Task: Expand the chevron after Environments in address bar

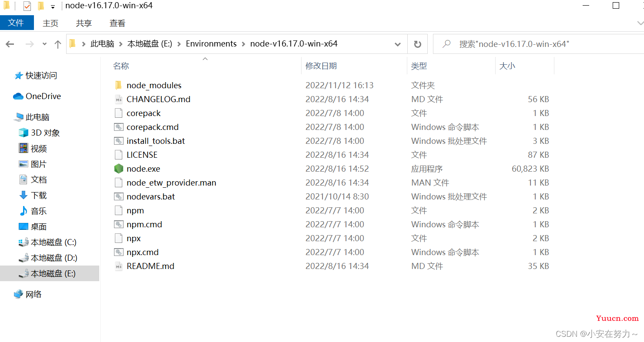Action: 244,44
